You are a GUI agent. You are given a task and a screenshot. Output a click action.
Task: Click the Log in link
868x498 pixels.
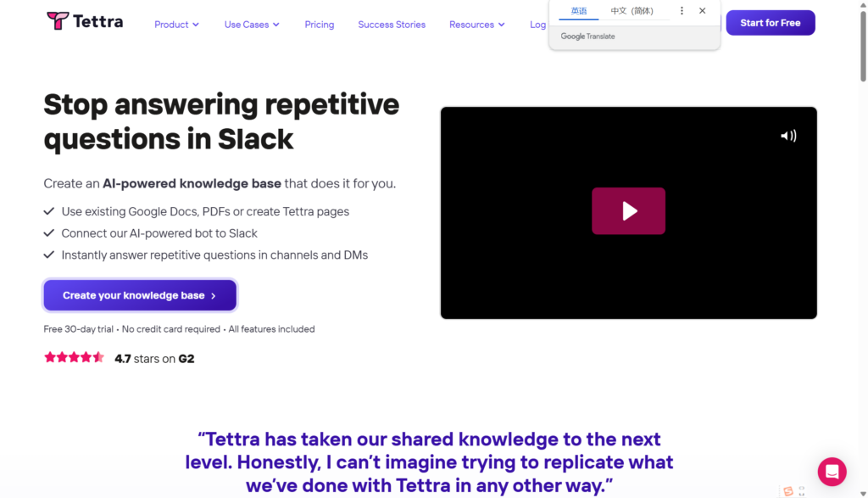pos(538,25)
